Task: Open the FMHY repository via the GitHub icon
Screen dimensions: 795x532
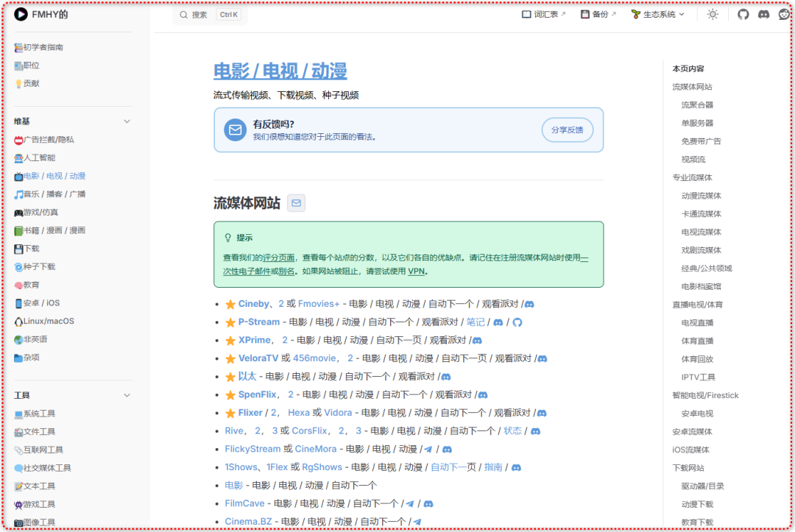Action: click(x=743, y=14)
